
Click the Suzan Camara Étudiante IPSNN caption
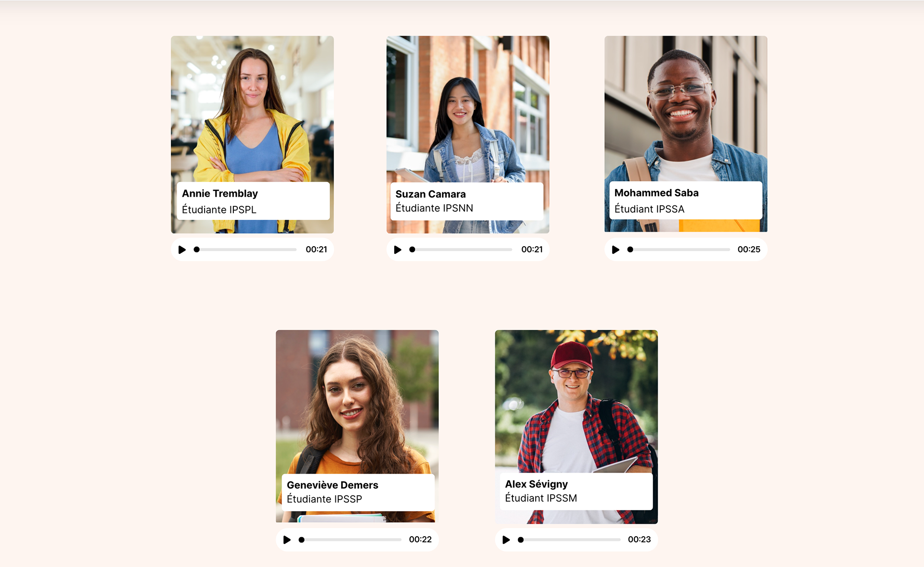click(x=467, y=201)
